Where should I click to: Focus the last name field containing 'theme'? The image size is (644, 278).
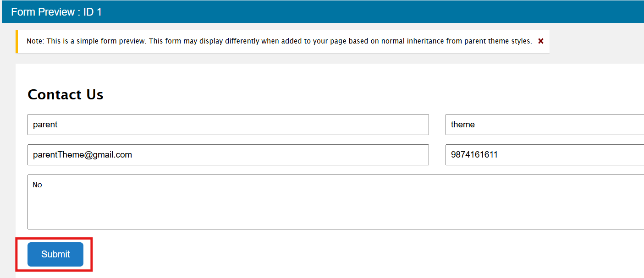pyautogui.click(x=545, y=125)
